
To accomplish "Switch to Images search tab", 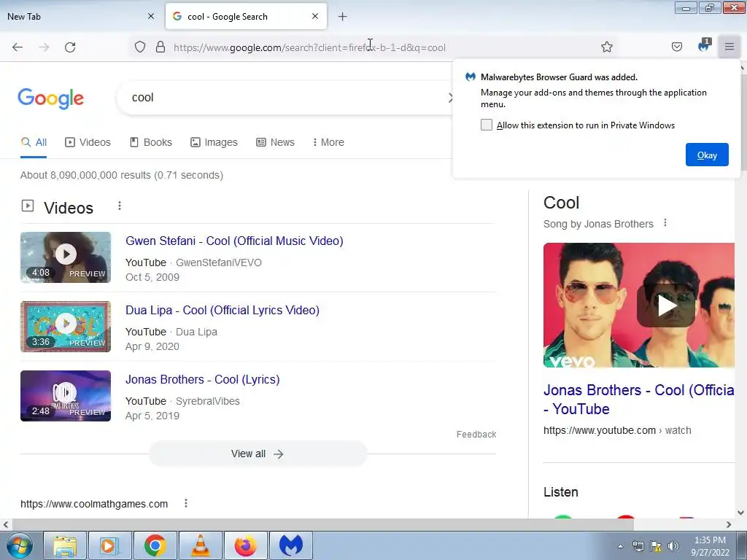I will (x=214, y=142).
